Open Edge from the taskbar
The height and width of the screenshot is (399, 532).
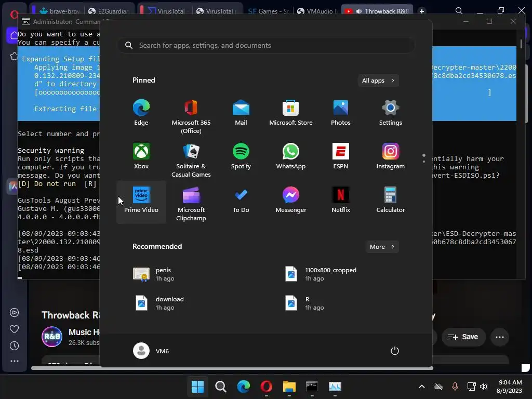point(243,387)
